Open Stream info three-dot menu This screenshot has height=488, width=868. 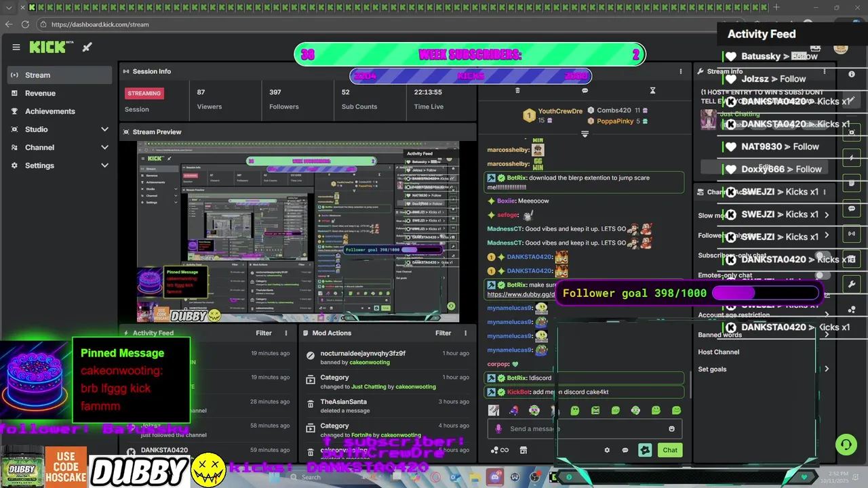(825, 71)
